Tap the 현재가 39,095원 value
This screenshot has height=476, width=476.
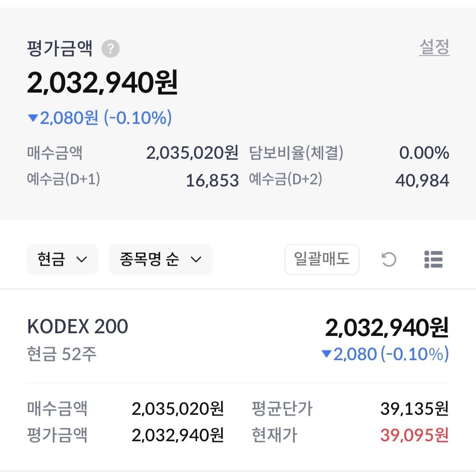[x=414, y=435]
